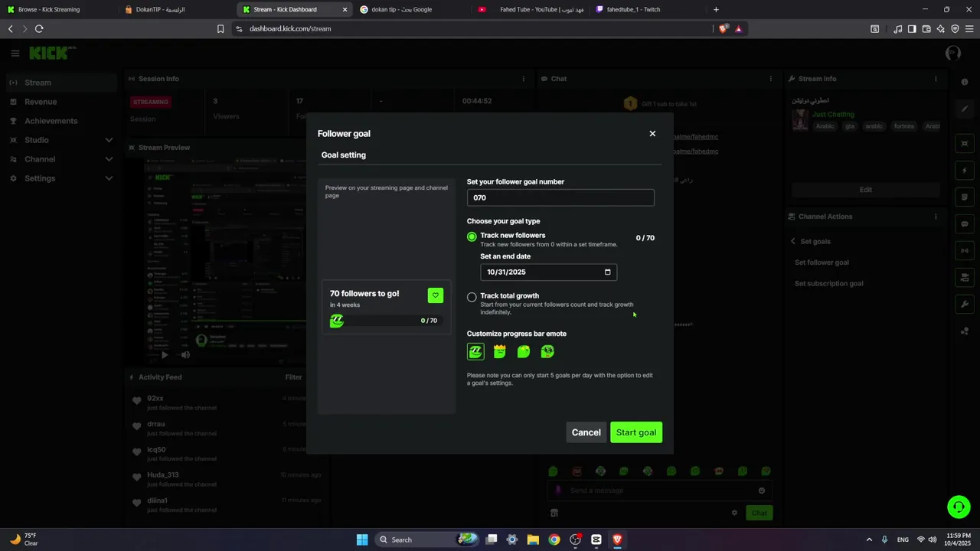Click Huda_313 in the activity feed

(163, 475)
